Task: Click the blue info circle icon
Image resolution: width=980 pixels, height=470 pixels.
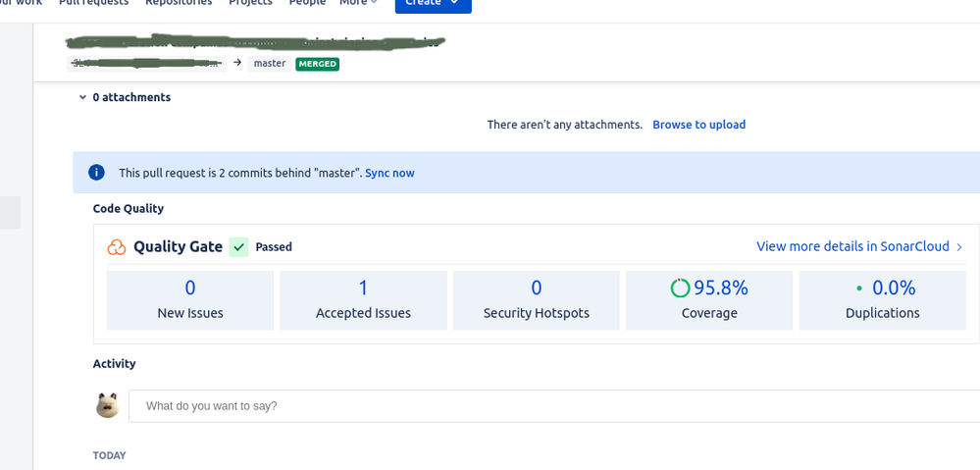Action: click(96, 173)
